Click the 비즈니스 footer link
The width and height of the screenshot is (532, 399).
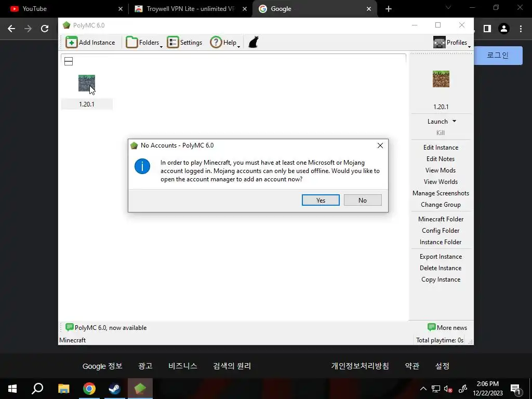182,366
